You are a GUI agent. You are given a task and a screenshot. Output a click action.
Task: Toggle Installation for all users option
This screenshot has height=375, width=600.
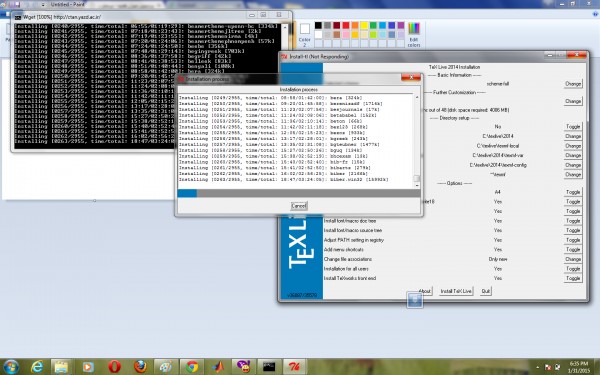[x=573, y=269]
